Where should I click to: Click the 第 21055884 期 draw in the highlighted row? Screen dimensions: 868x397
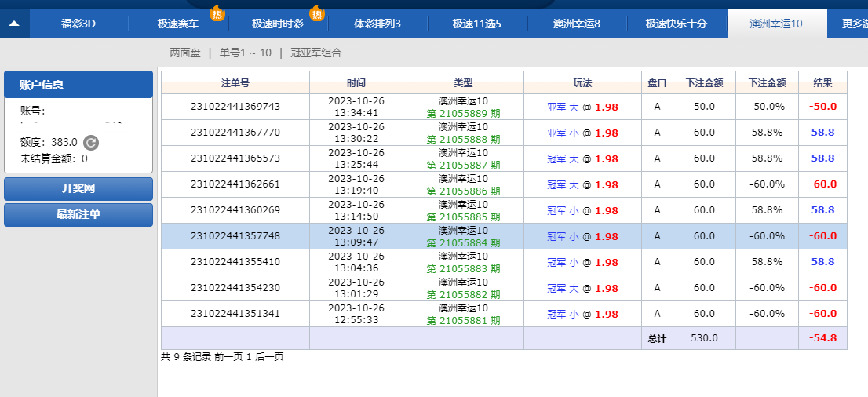[463, 242]
